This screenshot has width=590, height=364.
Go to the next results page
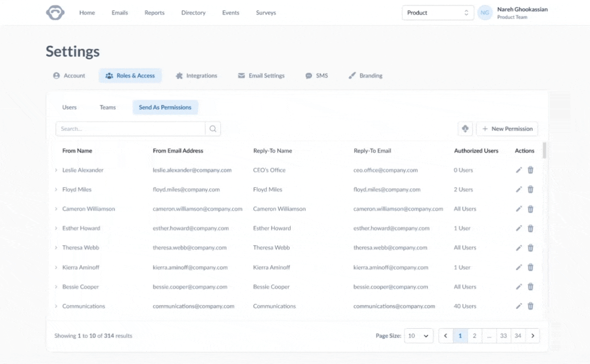532,336
